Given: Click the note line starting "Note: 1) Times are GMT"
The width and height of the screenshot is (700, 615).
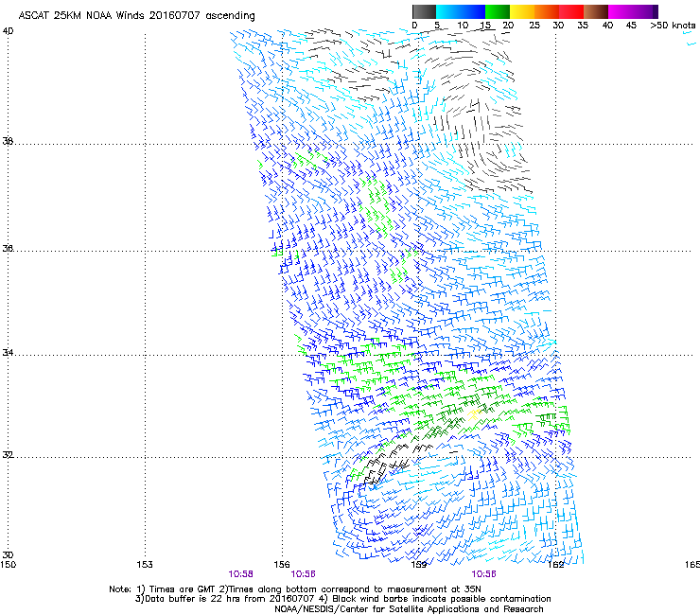Looking at the screenshot, I should [x=295, y=589].
